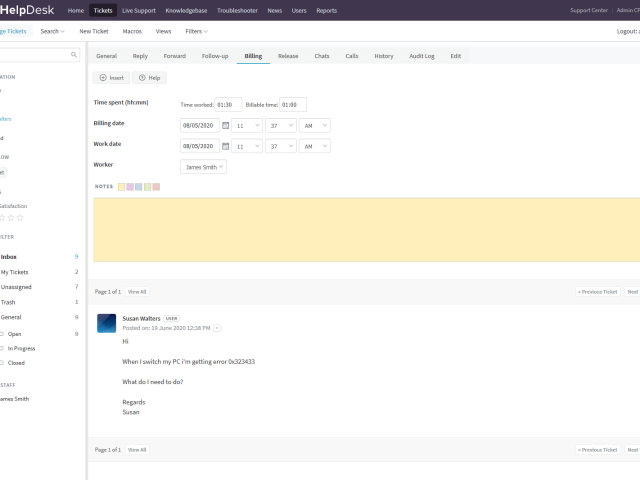Click the third satisfaction star

click(20, 218)
